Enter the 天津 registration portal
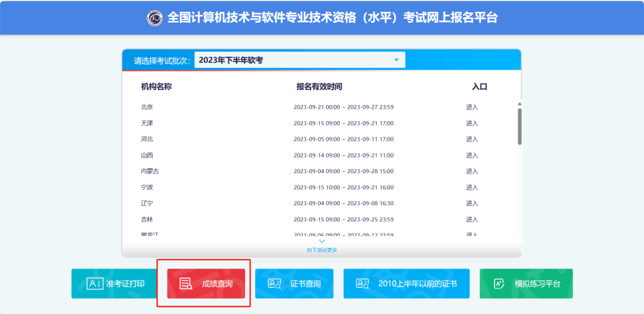 pos(472,123)
